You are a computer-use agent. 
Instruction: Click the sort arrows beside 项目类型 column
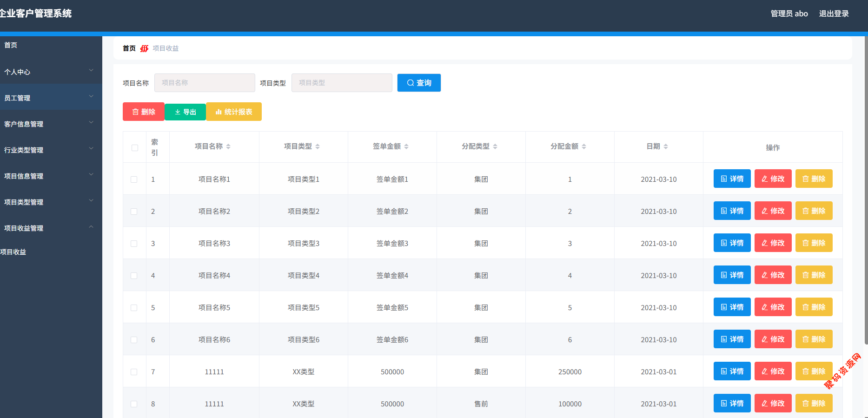coord(318,146)
